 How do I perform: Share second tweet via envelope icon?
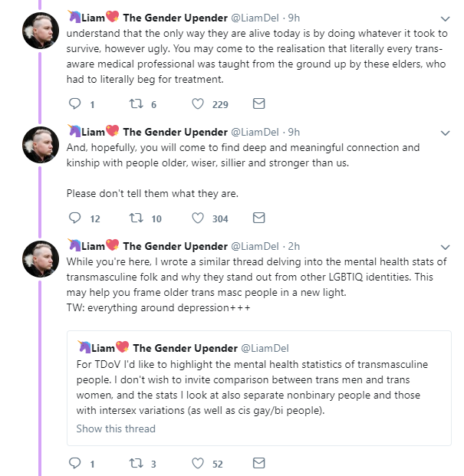[258, 218]
